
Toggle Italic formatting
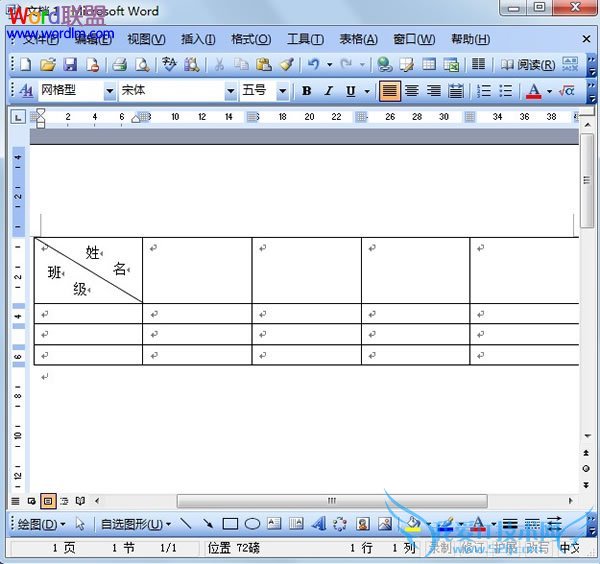point(328,91)
